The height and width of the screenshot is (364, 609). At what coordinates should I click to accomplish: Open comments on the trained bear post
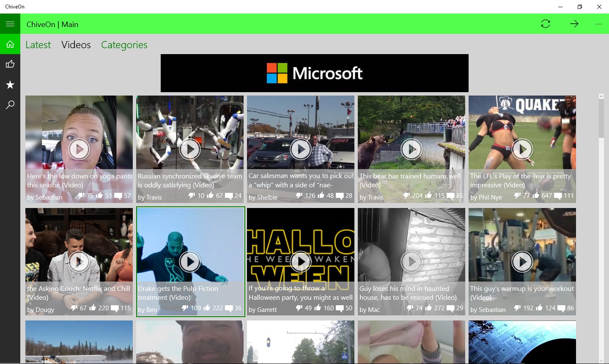pos(450,196)
